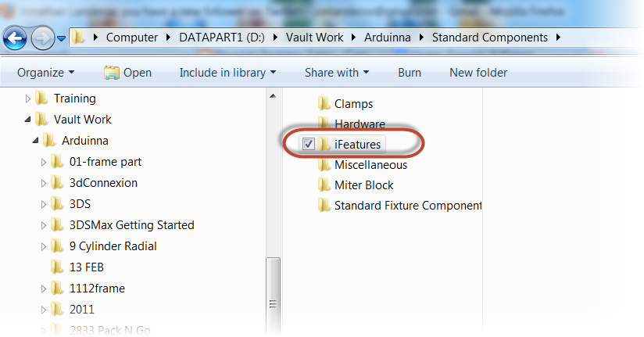644x337 pixels.
Task: Collapse the Vault Work tree node
Action: coord(28,120)
